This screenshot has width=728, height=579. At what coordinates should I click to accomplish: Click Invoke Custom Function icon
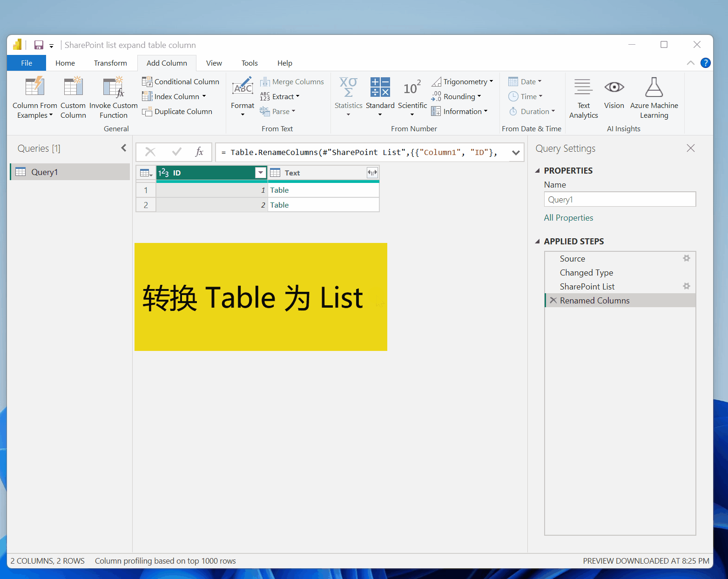point(113,88)
